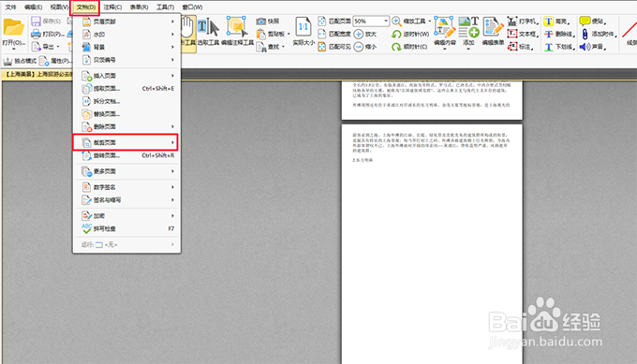Choose Insert Pages (插入页面) menu item
Viewport: 637px width, 364px height.
pyautogui.click(x=127, y=76)
